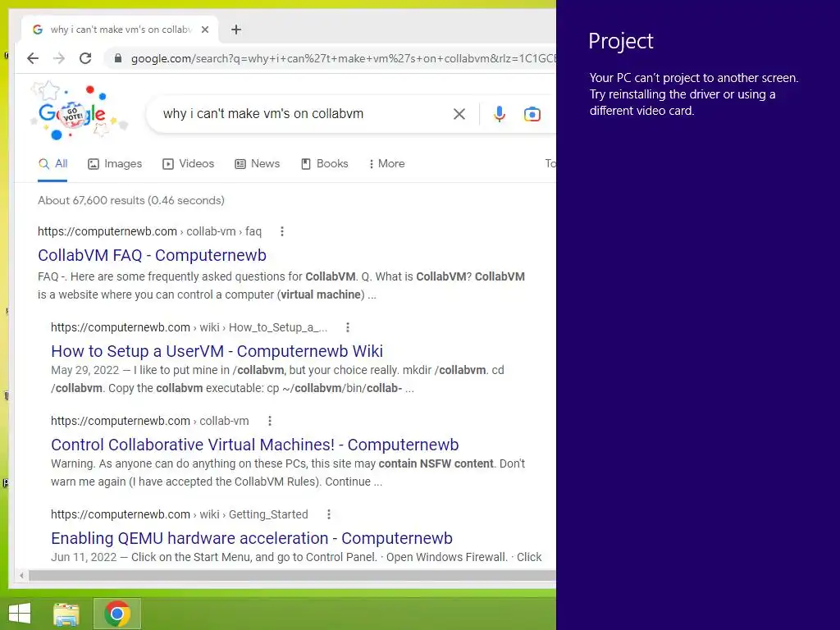Click the forward navigation arrow
Image resolution: width=840 pixels, height=630 pixels.
pyautogui.click(x=59, y=58)
